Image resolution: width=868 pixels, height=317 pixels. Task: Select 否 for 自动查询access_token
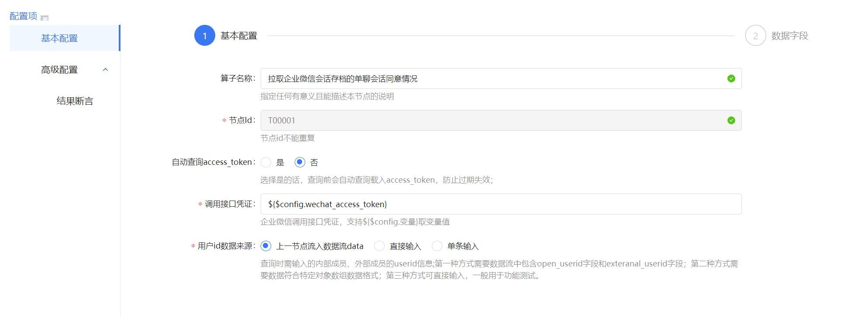pyautogui.click(x=300, y=162)
